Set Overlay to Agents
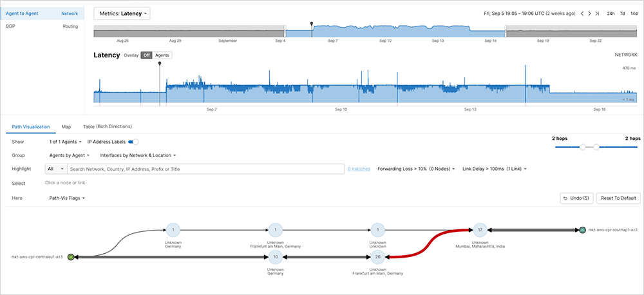 point(162,55)
